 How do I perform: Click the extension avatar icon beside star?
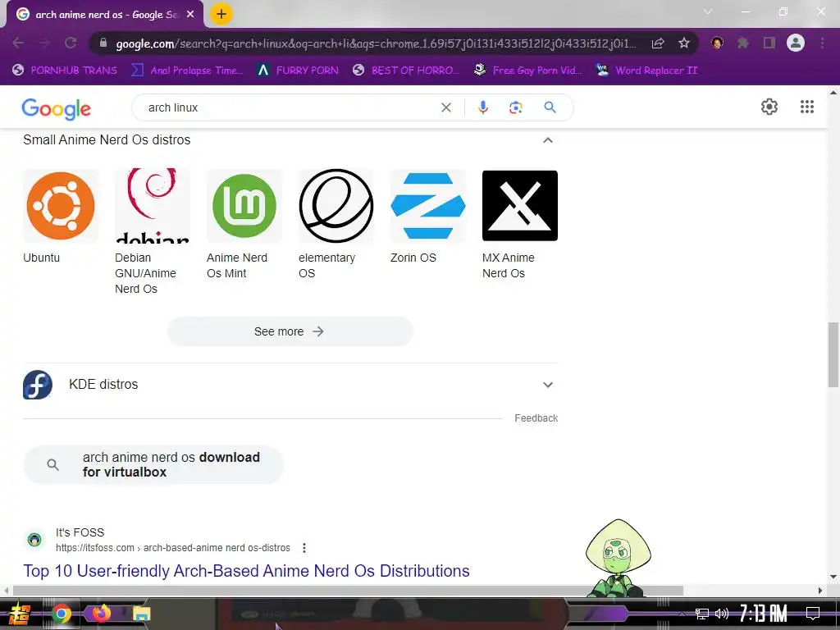[717, 43]
